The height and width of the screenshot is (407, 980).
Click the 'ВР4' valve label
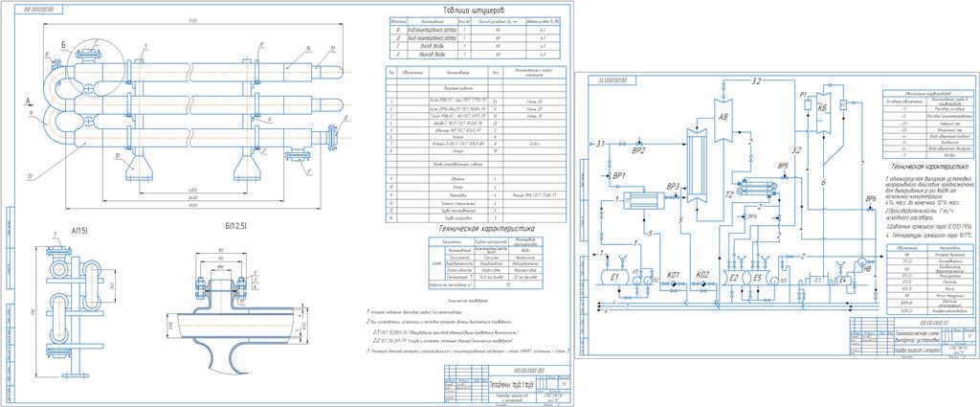[x=752, y=215]
